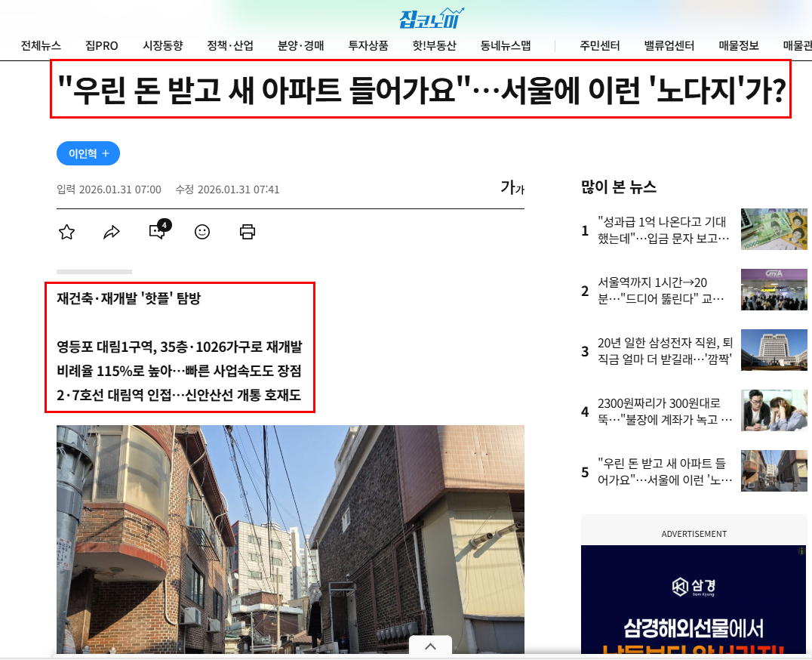Open 2300원짜리가 300원대로 뚝 news link
The height and width of the screenshot is (660, 812).
coord(665,412)
